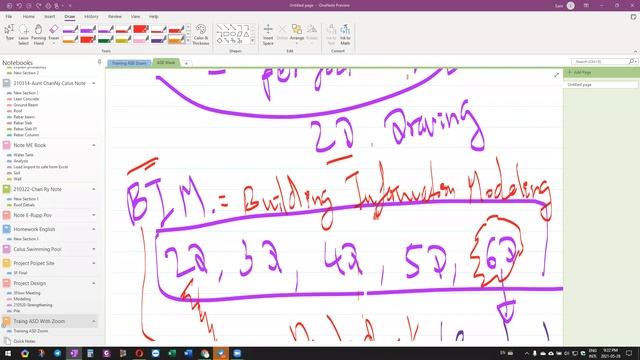
Task: Open Opera browser from taskbar
Action: [139, 353]
